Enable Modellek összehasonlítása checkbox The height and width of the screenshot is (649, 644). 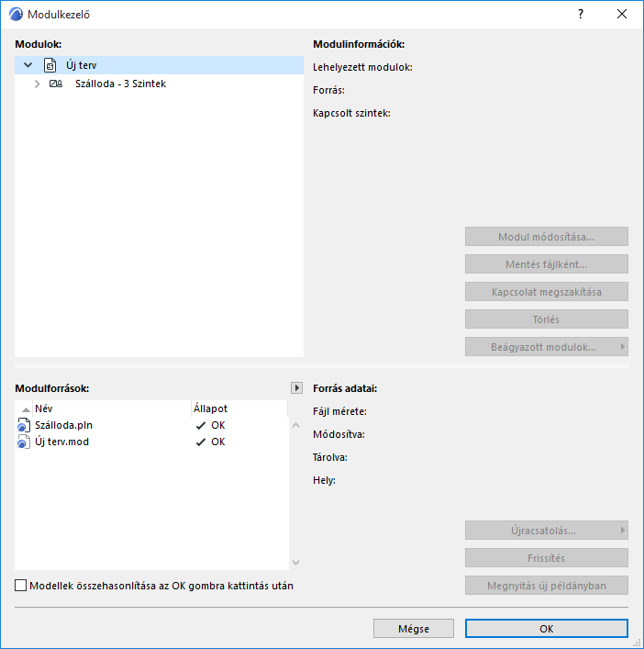tap(21, 586)
